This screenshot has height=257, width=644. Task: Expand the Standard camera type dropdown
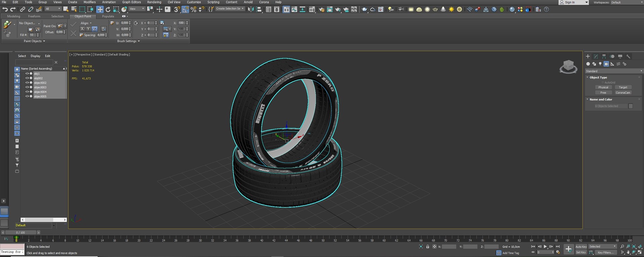pyautogui.click(x=613, y=71)
